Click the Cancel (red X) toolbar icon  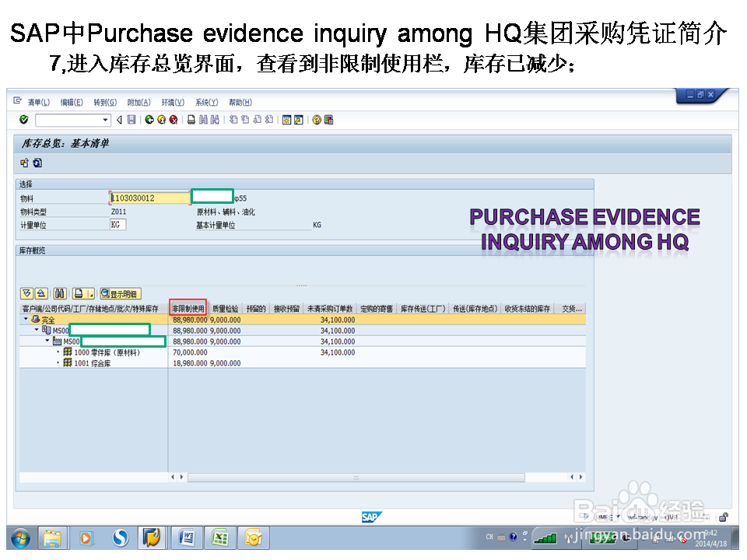173,120
